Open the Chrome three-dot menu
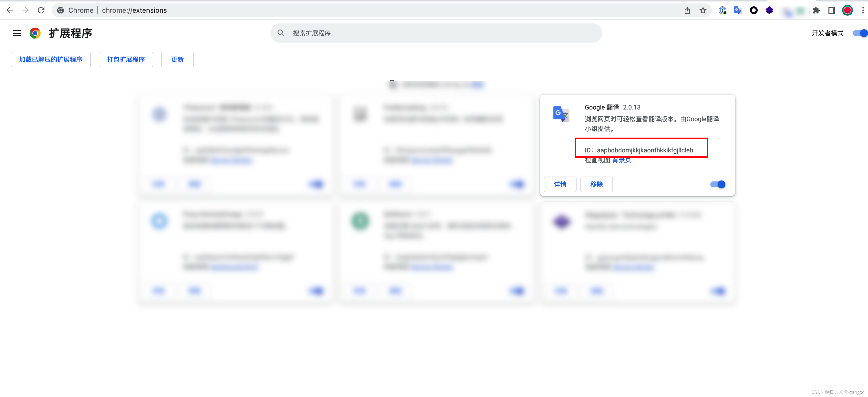This screenshot has width=868, height=397. tap(863, 10)
